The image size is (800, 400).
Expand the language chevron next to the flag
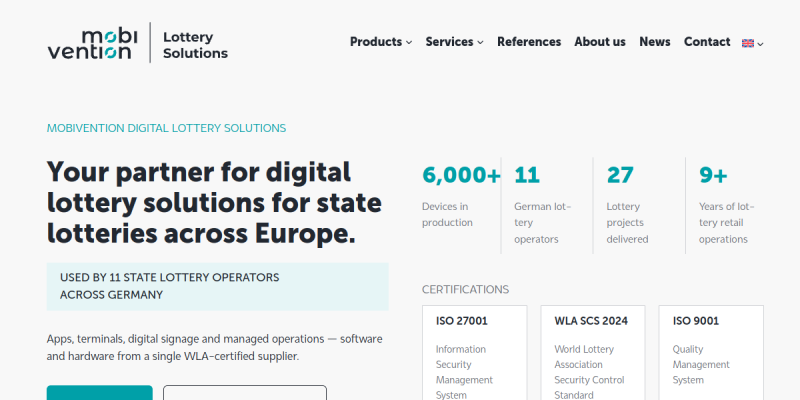tap(760, 44)
